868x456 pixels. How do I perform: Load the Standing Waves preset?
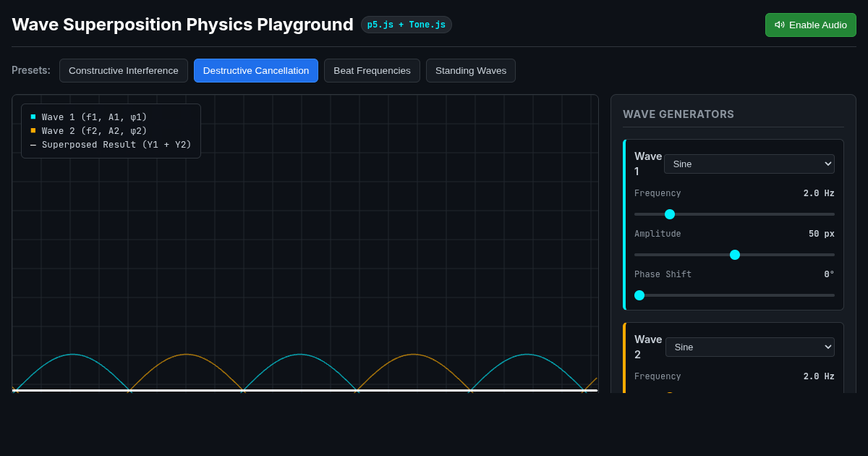tap(471, 70)
